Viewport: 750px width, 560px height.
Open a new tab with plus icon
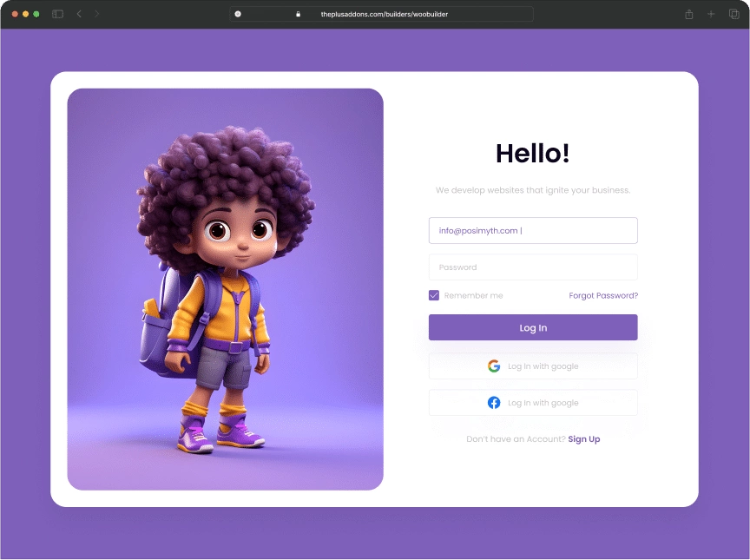[711, 15]
